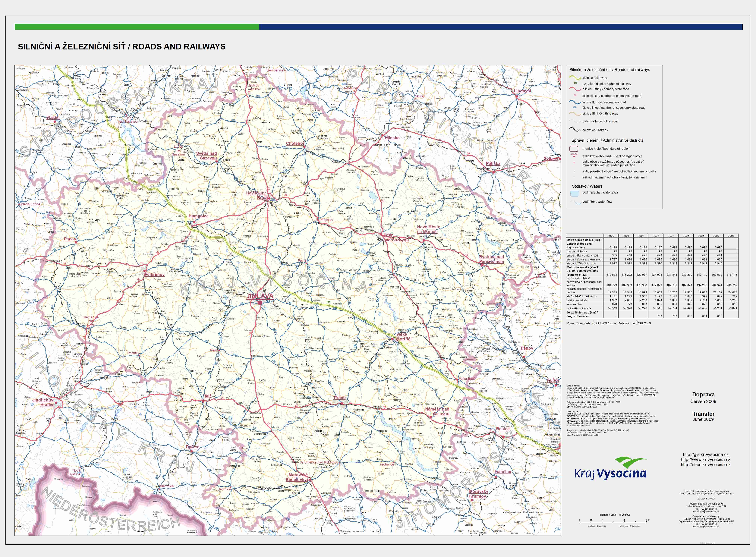
Task: Open the www.kr-vysocina.cz link
Action: tap(705, 460)
